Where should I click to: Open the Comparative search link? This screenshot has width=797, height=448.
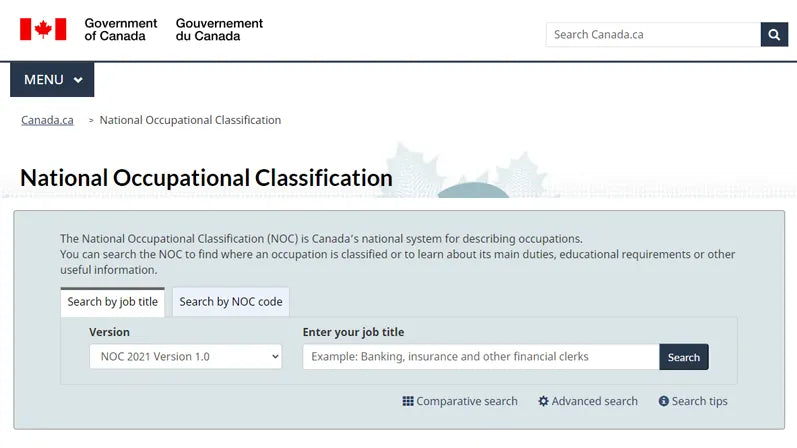click(467, 401)
